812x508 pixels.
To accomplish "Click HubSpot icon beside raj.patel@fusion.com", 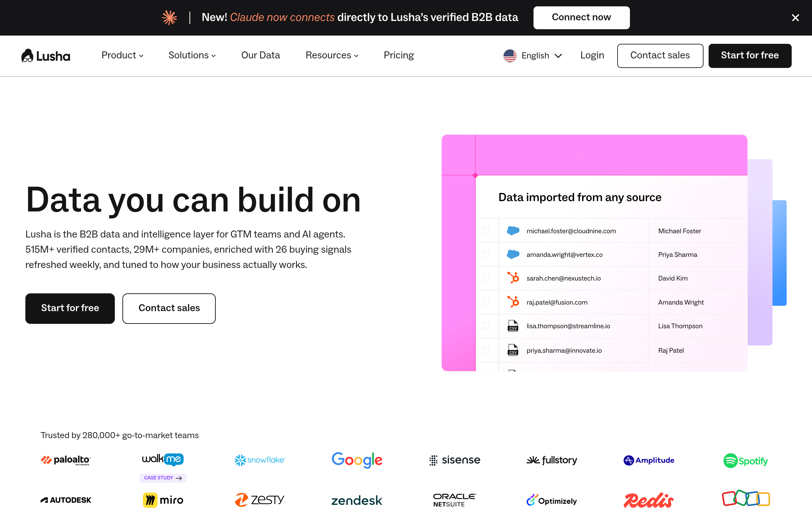I will click(513, 302).
